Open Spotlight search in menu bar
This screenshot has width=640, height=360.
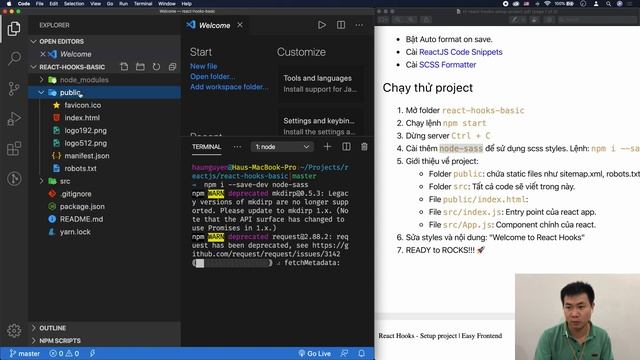[x=608, y=4]
